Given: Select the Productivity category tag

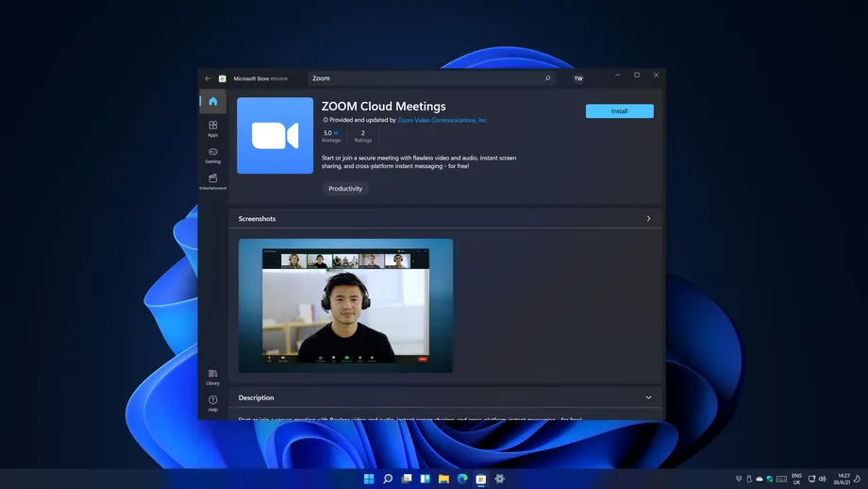Looking at the screenshot, I should click(345, 189).
